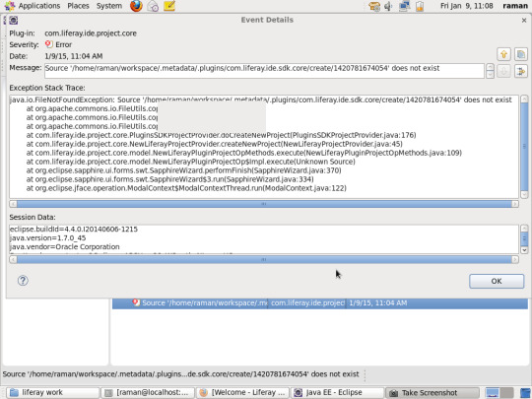Switch to raman@localhost terminal taskbar item
This screenshot has width=532, height=399.
[148, 392]
